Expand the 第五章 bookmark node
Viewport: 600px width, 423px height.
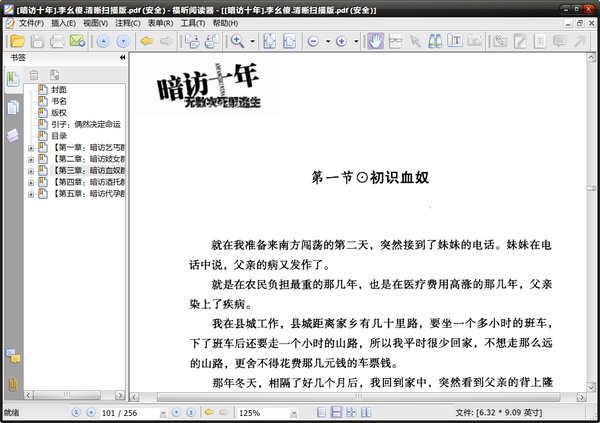[31, 194]
